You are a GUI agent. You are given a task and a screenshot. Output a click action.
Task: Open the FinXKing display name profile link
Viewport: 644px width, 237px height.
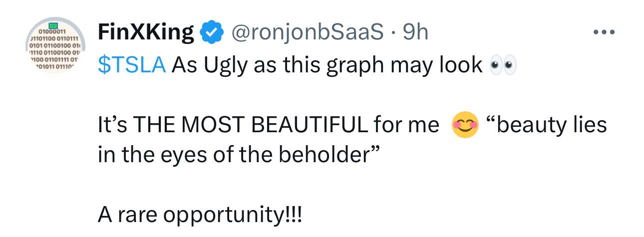[x=146, y=33]
